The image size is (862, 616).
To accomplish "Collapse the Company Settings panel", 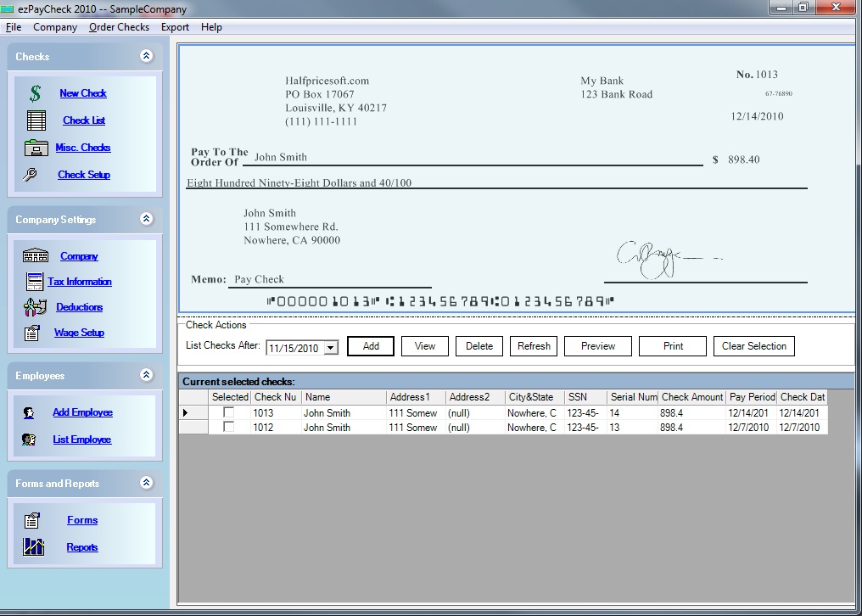I will (146, 218).
